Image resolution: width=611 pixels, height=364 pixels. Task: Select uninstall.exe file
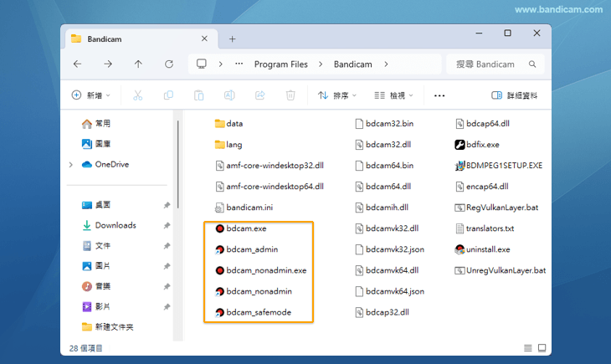click(482, 249)
